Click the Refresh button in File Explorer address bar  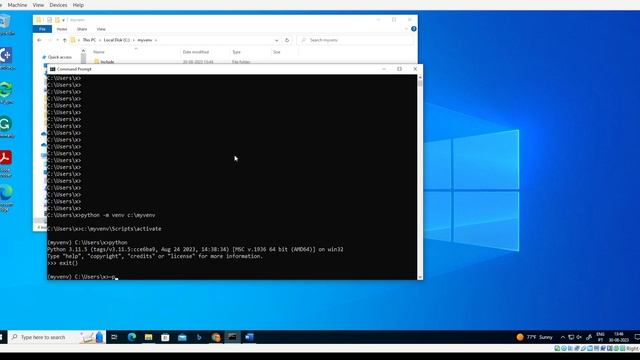click(x=287, y=40)
